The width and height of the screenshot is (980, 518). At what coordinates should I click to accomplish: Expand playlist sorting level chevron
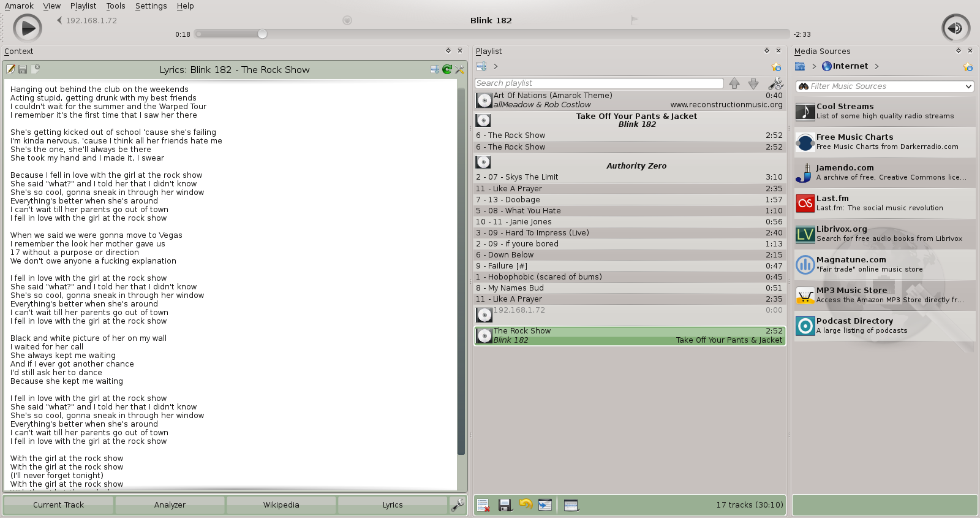[x=496, y=66]
